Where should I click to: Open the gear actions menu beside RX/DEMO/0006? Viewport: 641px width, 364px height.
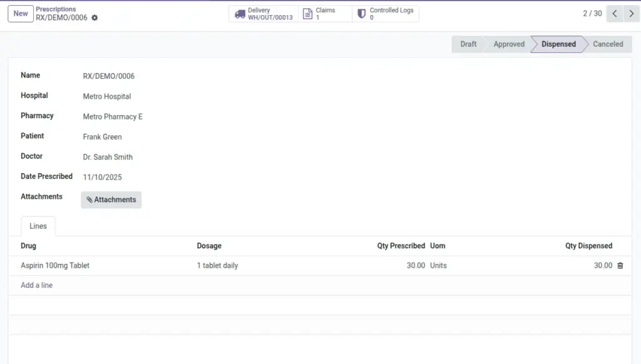(x=95, y=18)
